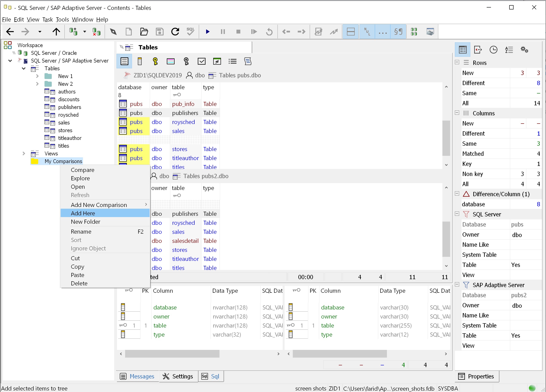Image resolution: width=546 pixels, height=392 pixels.
Task: Click the left merge arrow icon
Action: pyautogui.click(x=286, y=32)
